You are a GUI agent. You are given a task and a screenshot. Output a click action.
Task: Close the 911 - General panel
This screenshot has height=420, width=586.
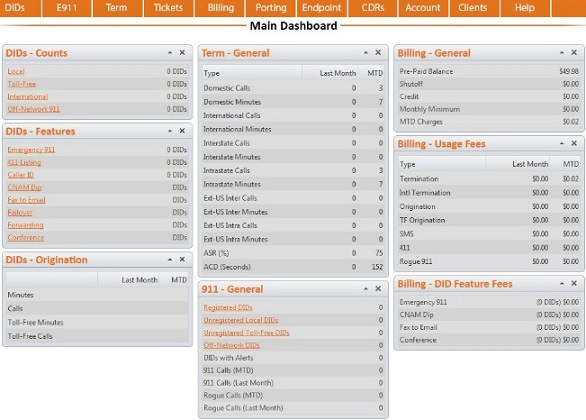coord(378,289)
